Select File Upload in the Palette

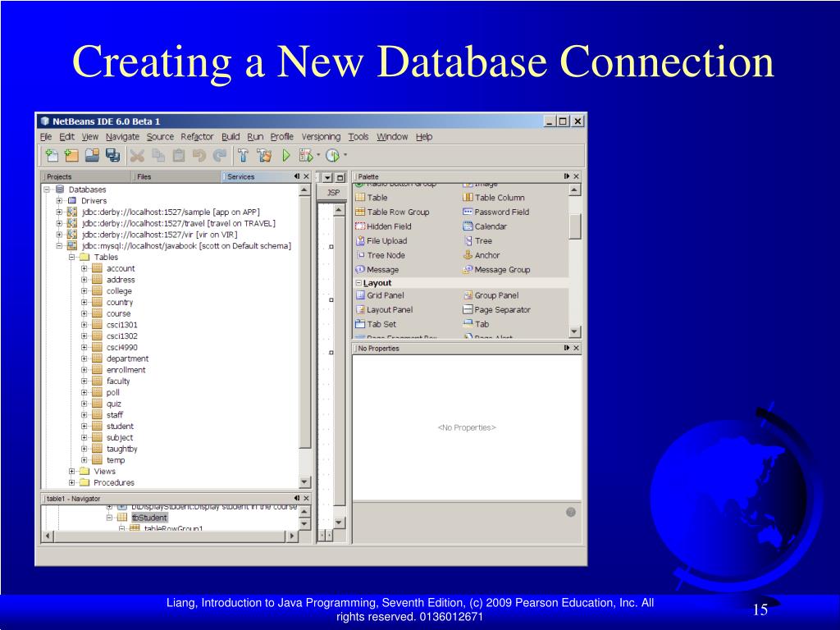(x=381, y=241)
